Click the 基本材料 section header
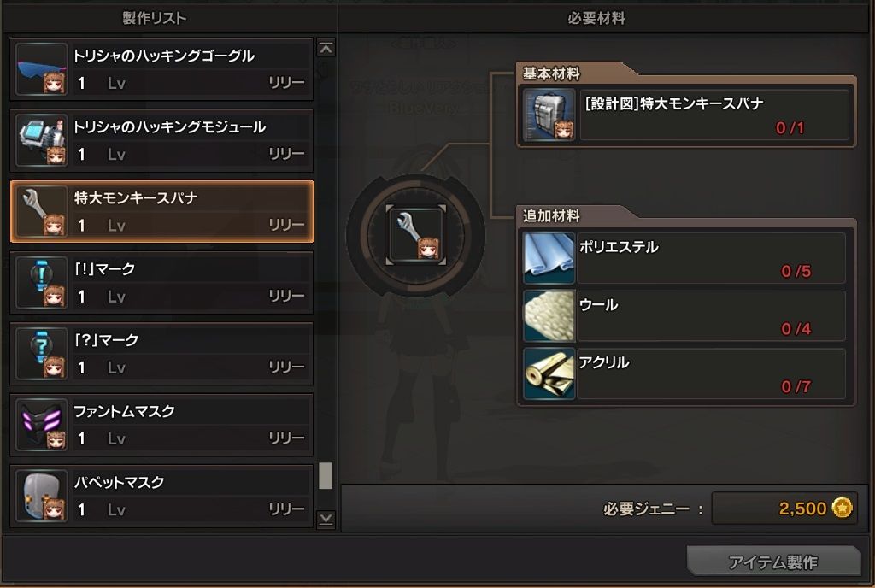This screenshot has width=875, height=588. pos(551,73)
